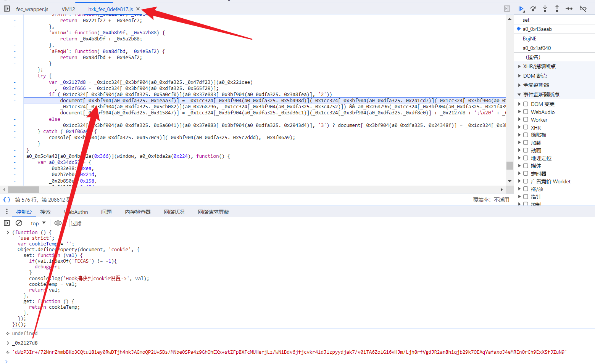The width and height of the screenshot is (595, 364).
Task: Switch to the VM12 tab
Action: point(68,9)
